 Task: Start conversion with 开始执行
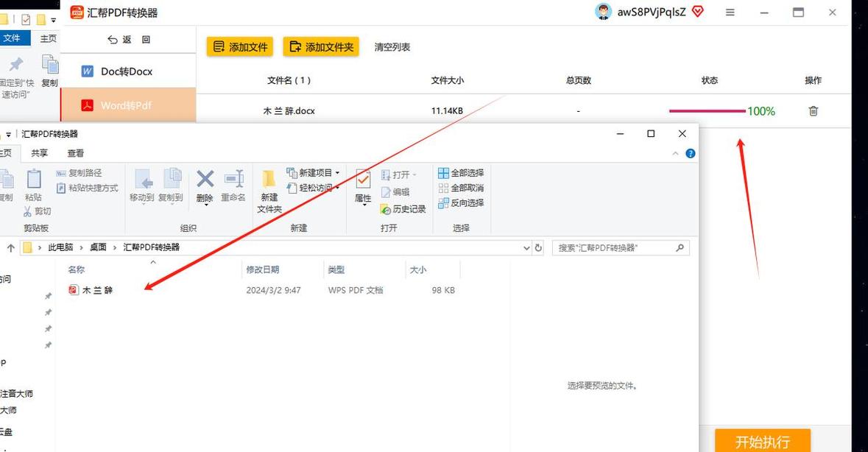tap(762, 441)
